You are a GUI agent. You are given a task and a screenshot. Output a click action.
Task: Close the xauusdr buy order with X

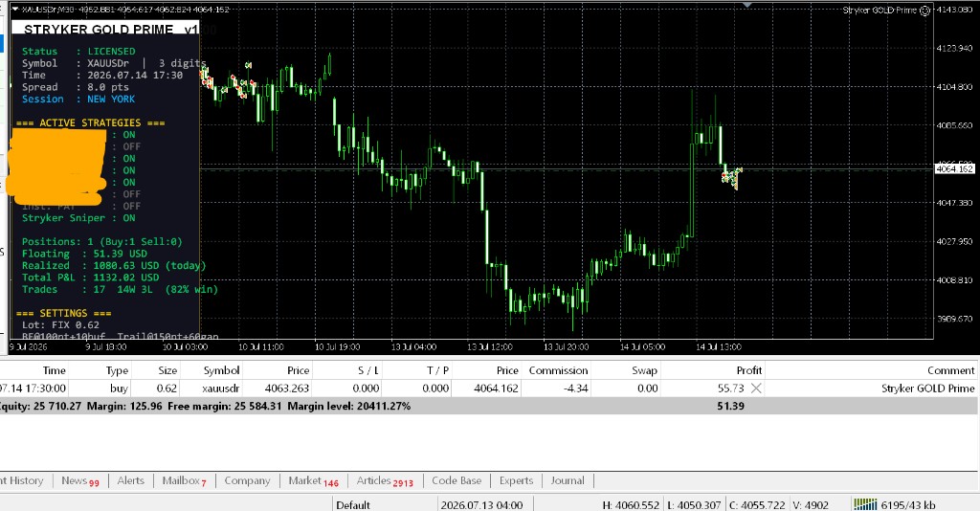point(756,388)
